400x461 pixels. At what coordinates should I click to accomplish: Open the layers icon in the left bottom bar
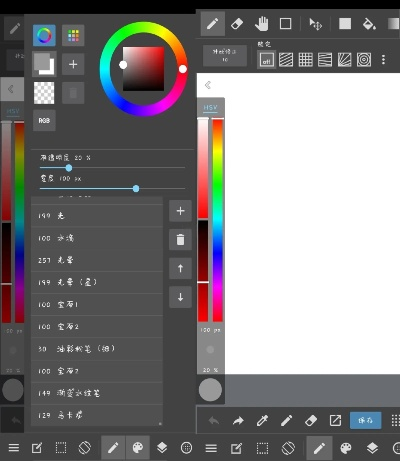pyautogui.click(x=162, y=448)
